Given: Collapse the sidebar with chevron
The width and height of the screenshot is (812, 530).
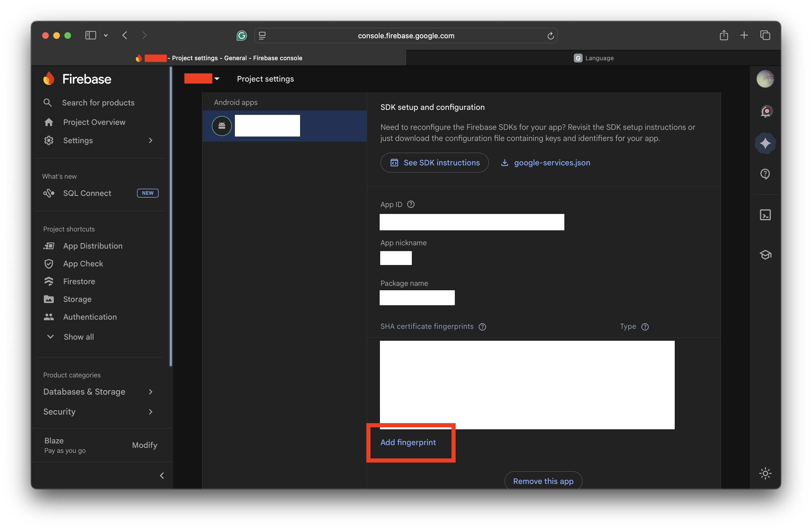Looking at the screenshot, I should [162, 475].
